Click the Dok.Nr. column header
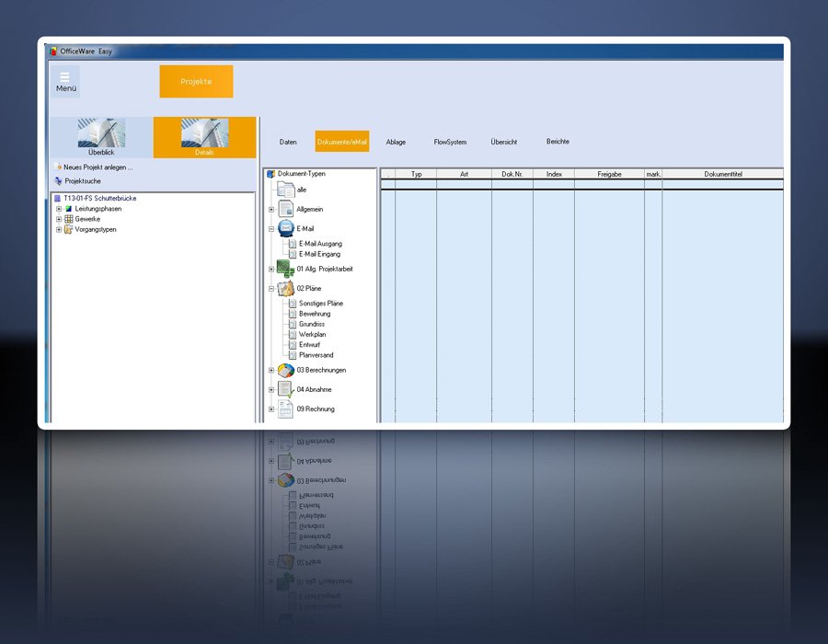Viewport: 828px width, 644px height. (512, 174)
